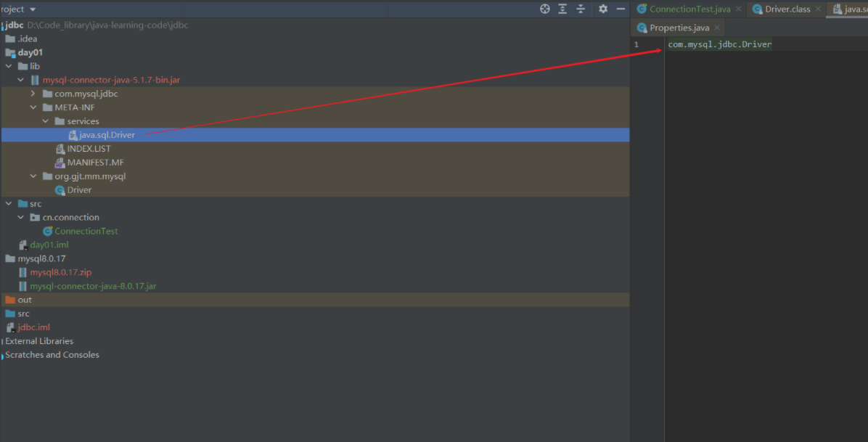Open the project view settings gear

click(603, 9)
